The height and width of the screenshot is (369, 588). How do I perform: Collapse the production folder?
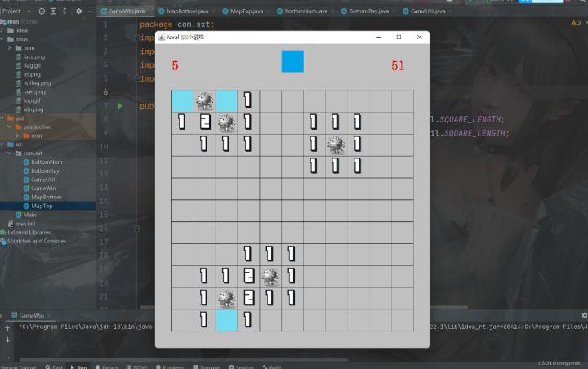click(x=9, y=127)
